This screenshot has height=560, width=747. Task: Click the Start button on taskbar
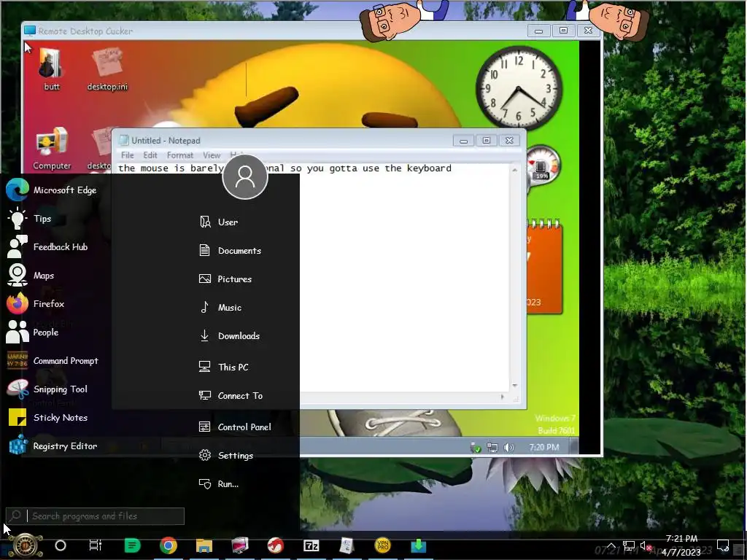(25, 545)
